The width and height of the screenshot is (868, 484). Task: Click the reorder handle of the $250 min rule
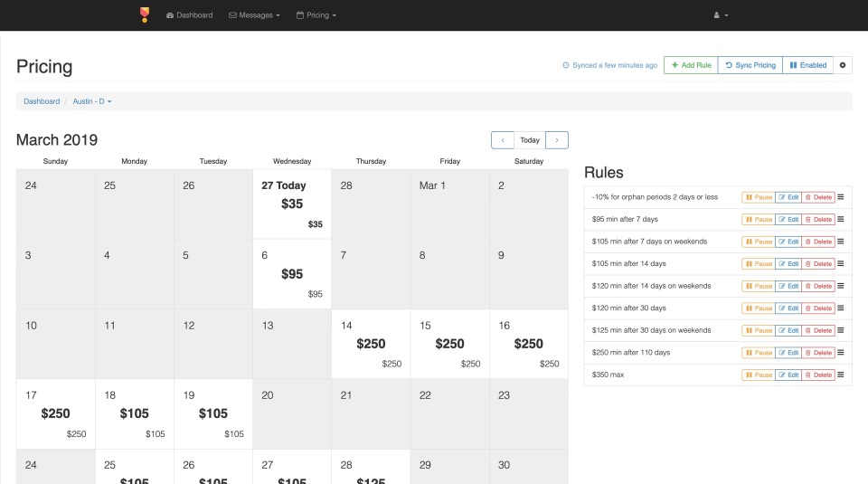[840, 352]
